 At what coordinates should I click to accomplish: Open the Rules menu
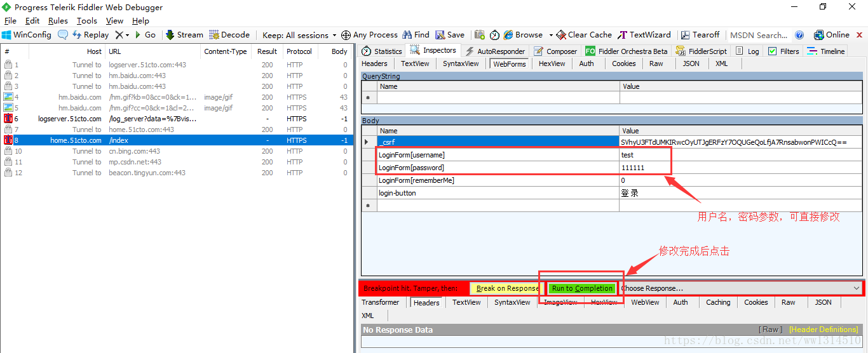point(58,21)
